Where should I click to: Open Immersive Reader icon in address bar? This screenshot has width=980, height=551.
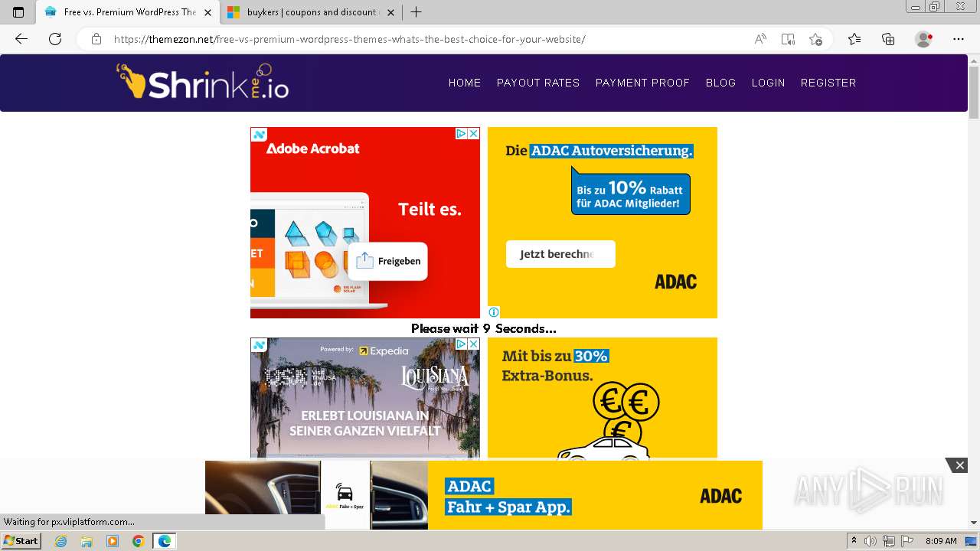point(788,39)
